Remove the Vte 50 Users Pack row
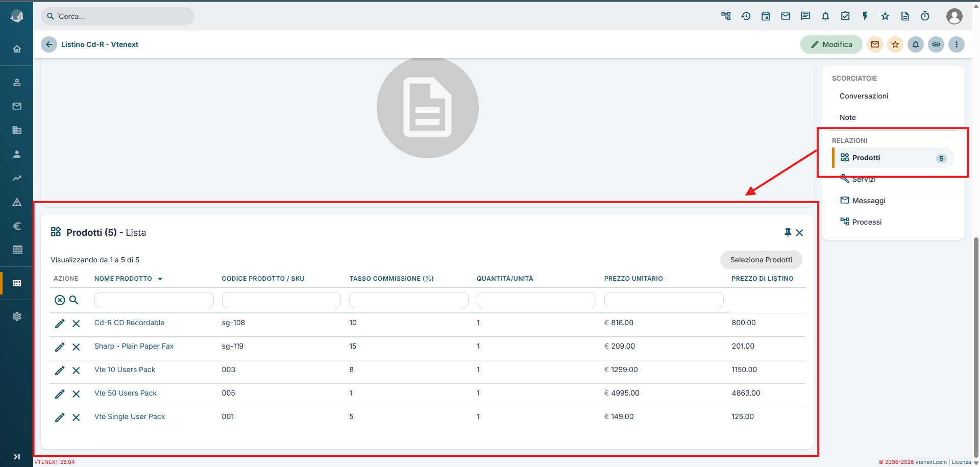Screen dimensions: 980x467 [x=76, y=394]
